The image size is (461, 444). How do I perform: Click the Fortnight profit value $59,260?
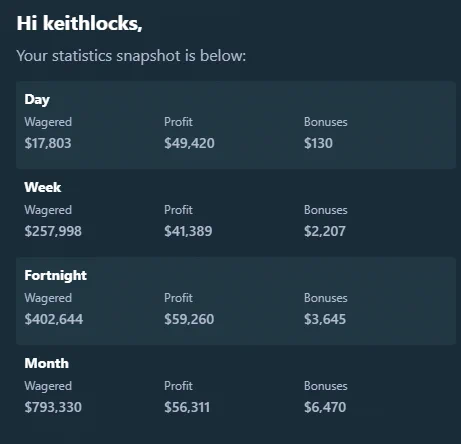click(189, 319)
